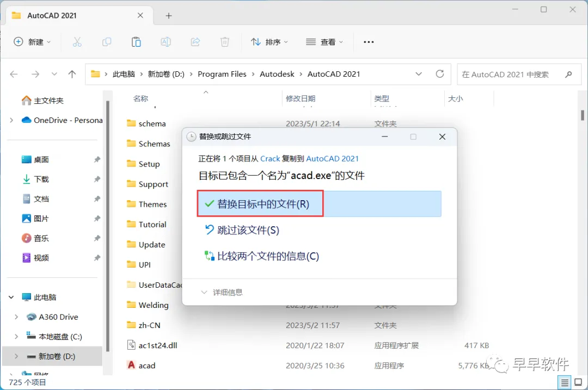Click AutoCAD 2021 destination link in dialog
This screenshot has width=588, height=390.
332,158
